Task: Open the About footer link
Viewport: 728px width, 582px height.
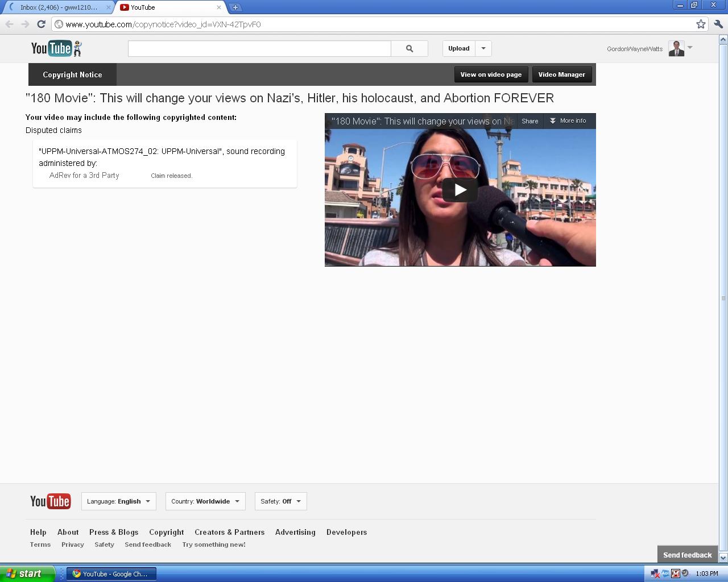Action: click(x=68, y=532)
